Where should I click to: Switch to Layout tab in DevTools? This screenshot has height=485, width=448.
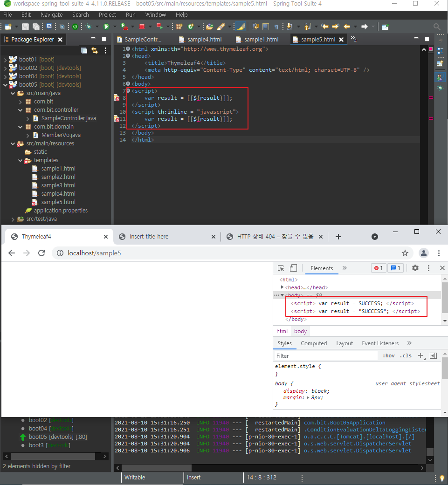click(x=345, y=343)
